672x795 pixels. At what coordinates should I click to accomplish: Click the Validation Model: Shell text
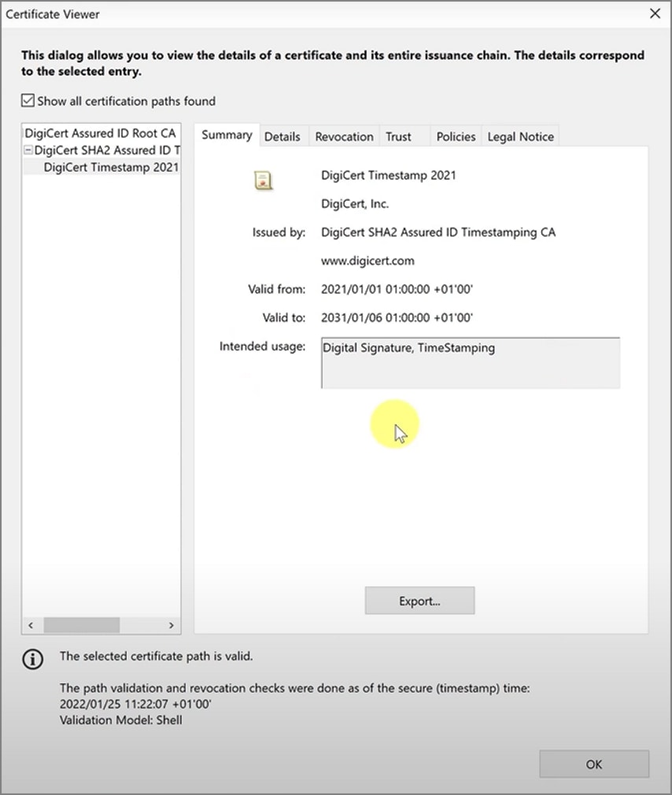point(120,720)
